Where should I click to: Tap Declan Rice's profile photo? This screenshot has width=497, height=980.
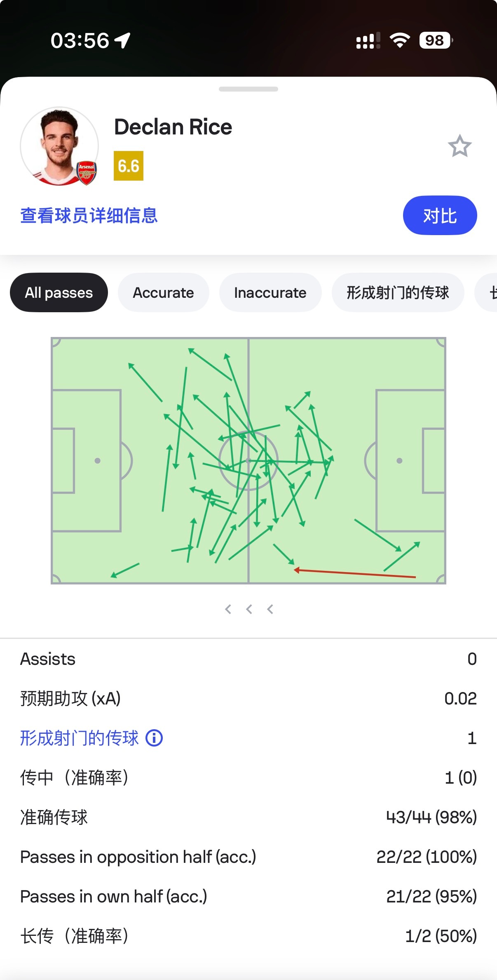click(59, 146)
